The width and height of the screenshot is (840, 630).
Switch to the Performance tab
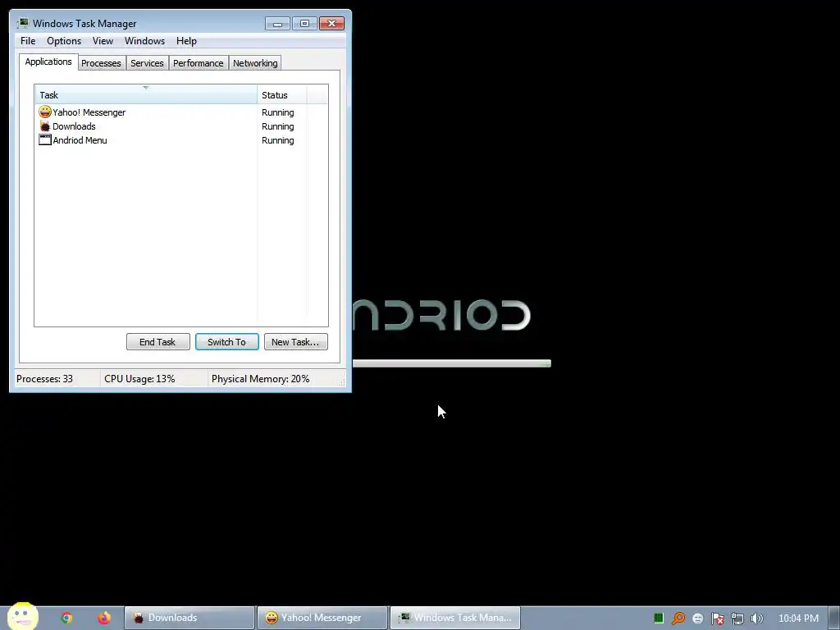(x=199, y=63)
